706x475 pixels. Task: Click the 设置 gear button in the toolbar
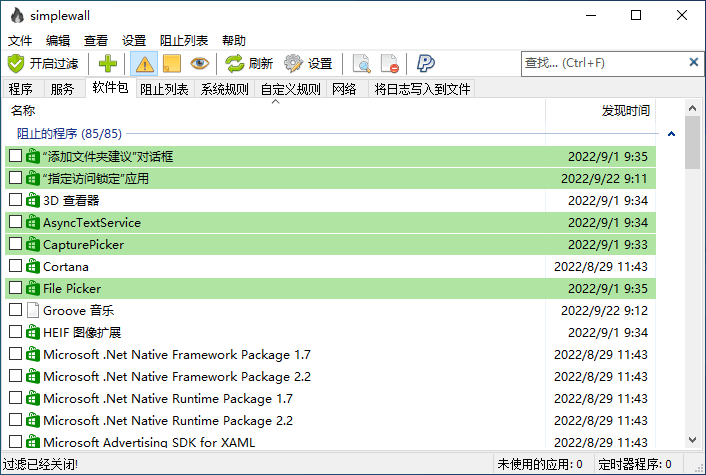308,64
